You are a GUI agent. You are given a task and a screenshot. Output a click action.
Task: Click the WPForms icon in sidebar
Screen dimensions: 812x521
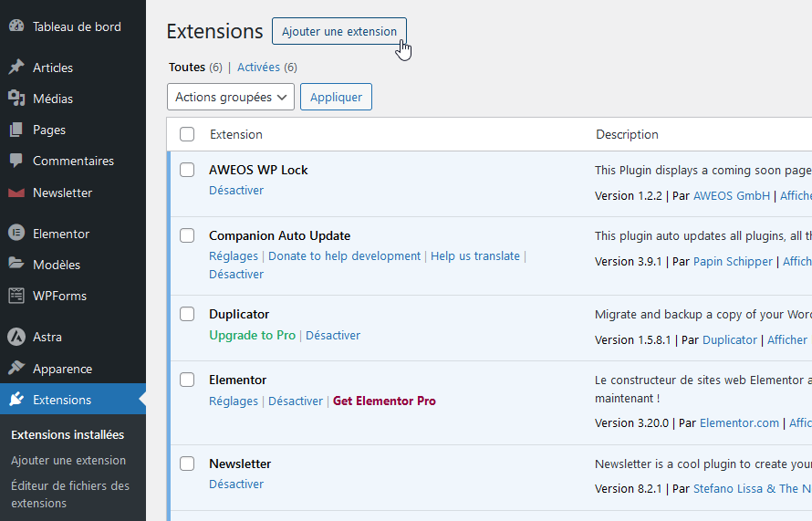point(16,296)
